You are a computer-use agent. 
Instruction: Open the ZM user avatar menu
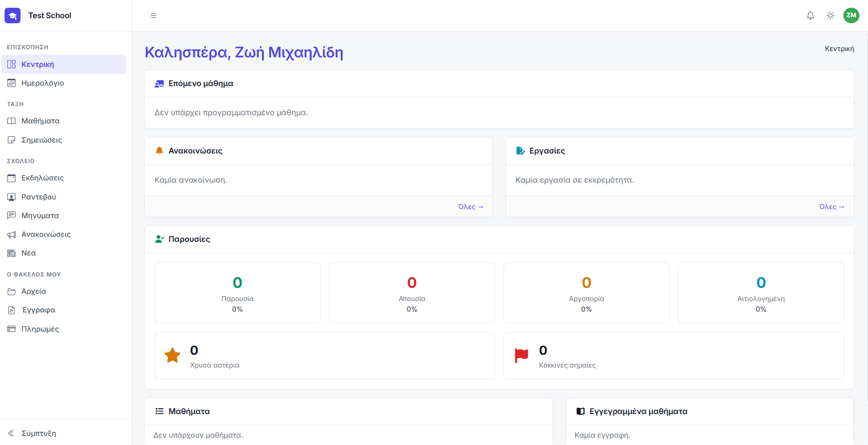[851, 15]
